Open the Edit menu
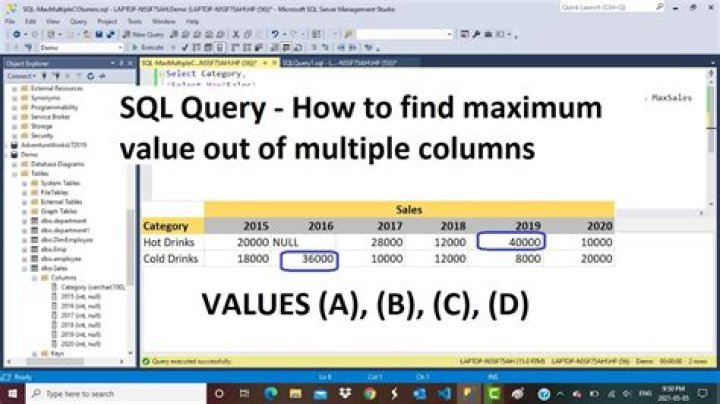Screen dimensions: 720x404 pos(30,22)
